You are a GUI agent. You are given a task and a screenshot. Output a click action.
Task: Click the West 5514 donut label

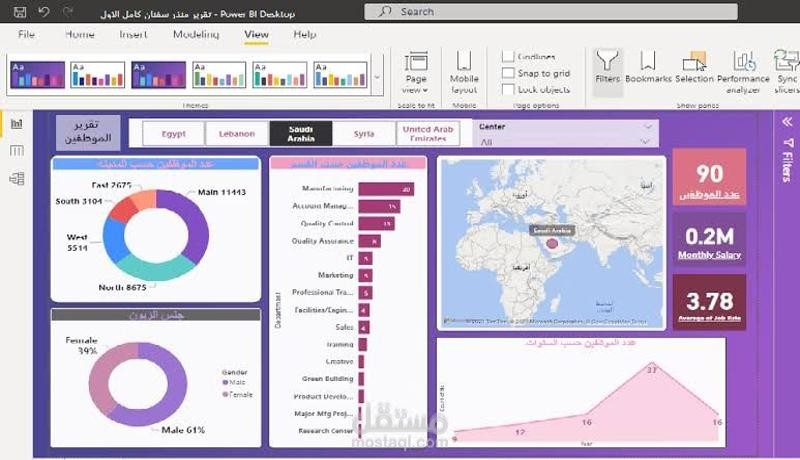coord(77,242)
